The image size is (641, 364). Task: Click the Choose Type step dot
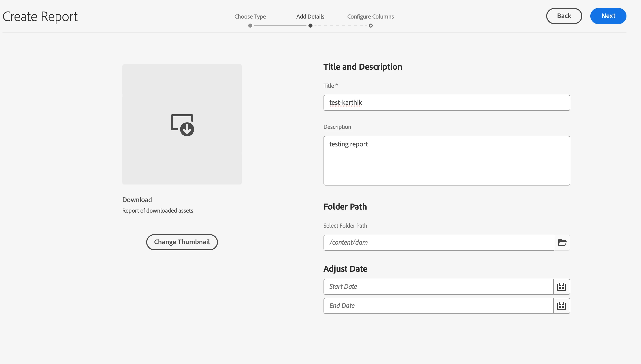(x=250, y=26)
